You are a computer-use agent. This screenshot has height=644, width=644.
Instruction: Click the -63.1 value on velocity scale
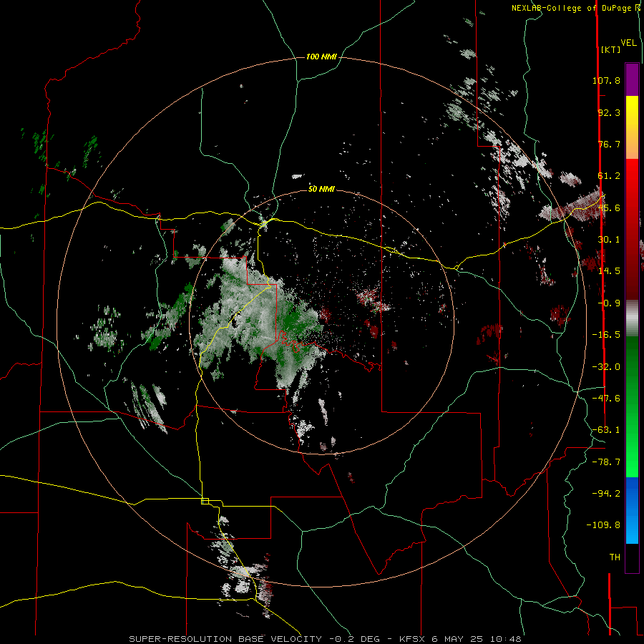pos(606,430)
